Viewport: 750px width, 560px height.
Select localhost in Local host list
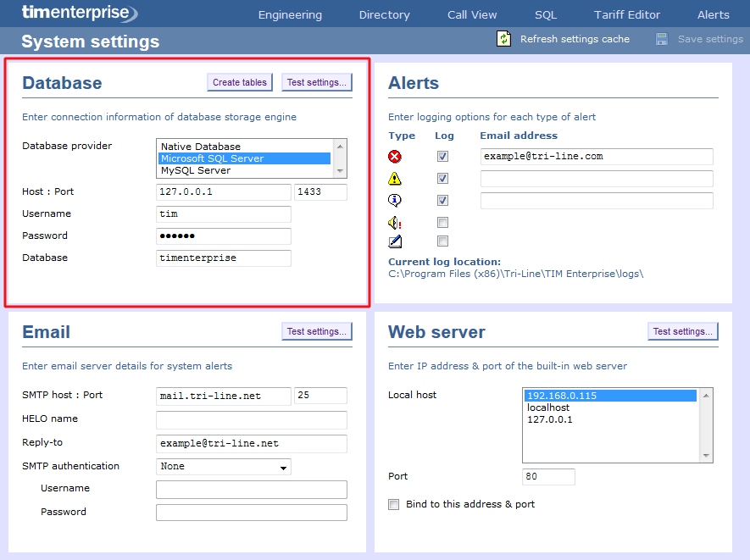point(610,408)
